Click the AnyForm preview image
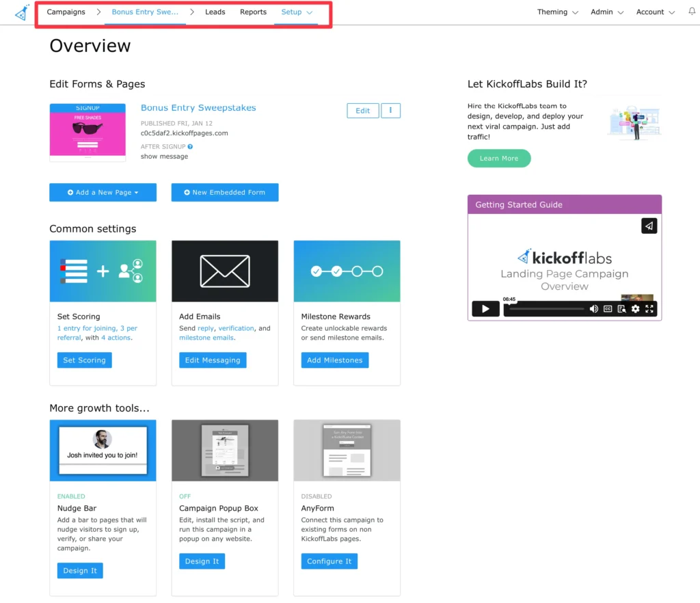 [347, 450]
